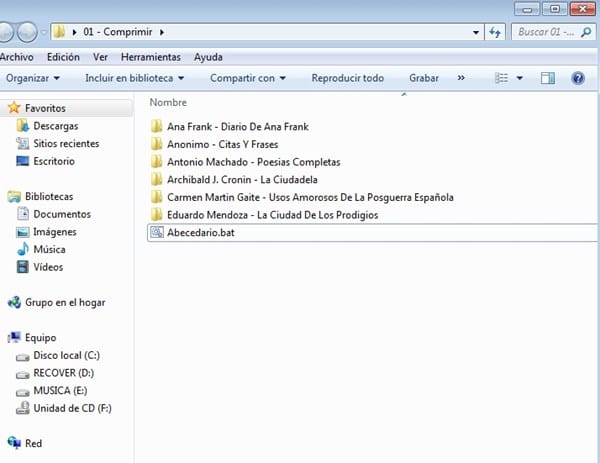
Task: Click folder icon of Anonimo - Citas Y Frases
Action: click(x=156, y=144)
